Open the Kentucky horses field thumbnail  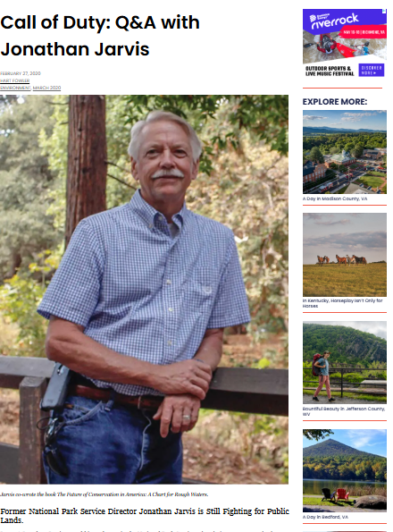point(345,255)
